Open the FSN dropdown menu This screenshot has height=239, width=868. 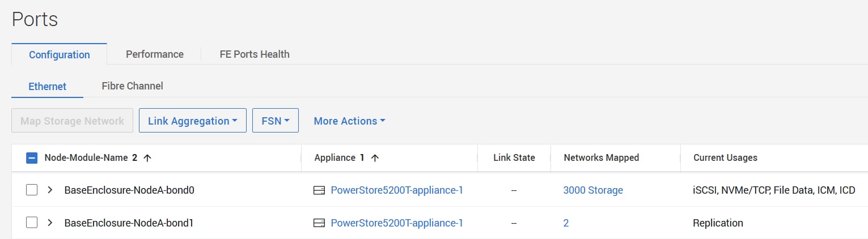(x=276, y=121)
